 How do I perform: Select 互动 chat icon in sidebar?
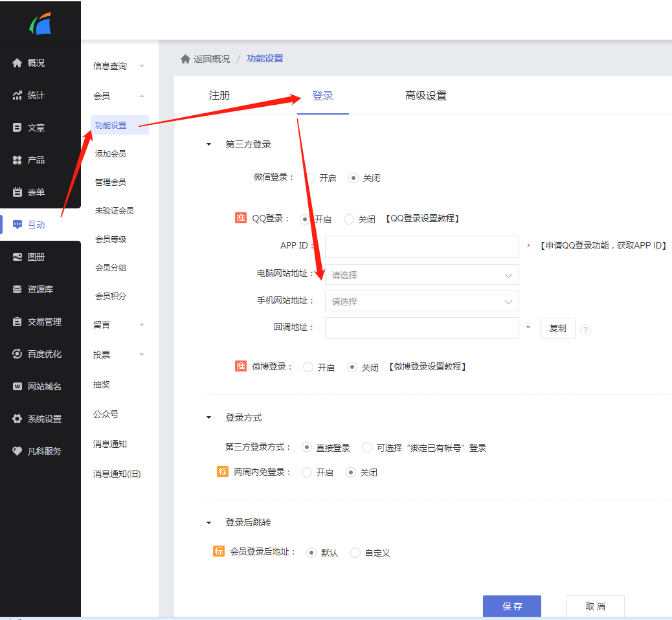pyautogui.click(x=17, y=225)
